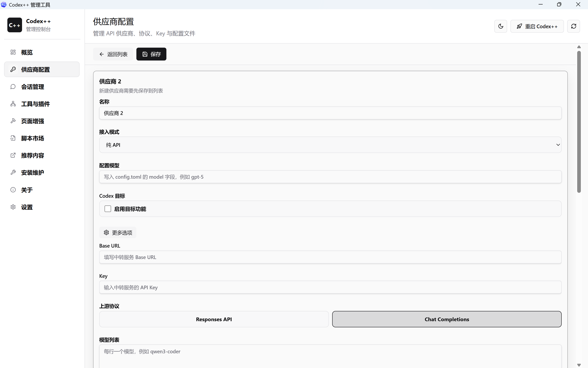Viewport: 588px width, 368px height.
Task: Go to 概览 page
Action: coord(42,52)
